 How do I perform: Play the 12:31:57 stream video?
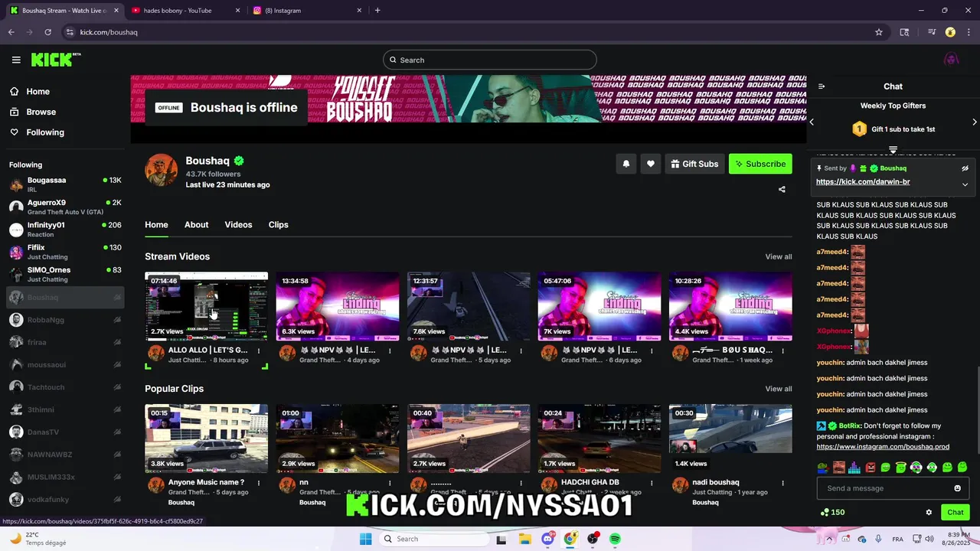pos(469,306)
